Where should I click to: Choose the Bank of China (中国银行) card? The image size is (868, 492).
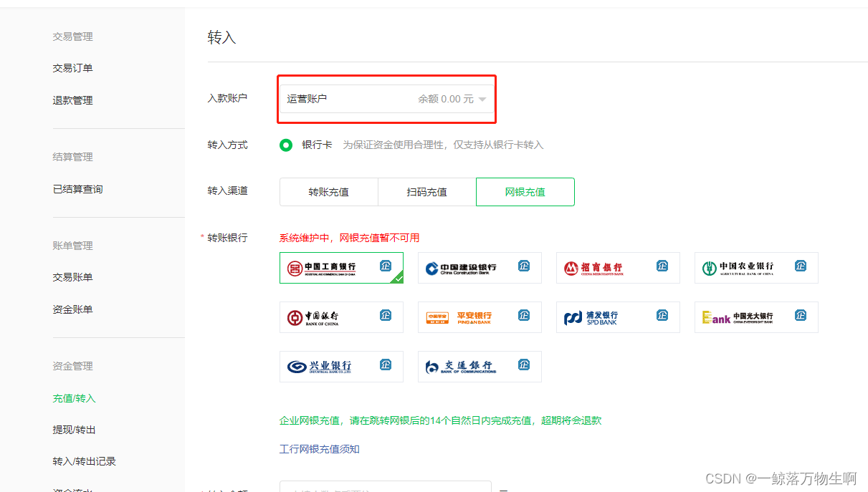[x=341, y=317]
